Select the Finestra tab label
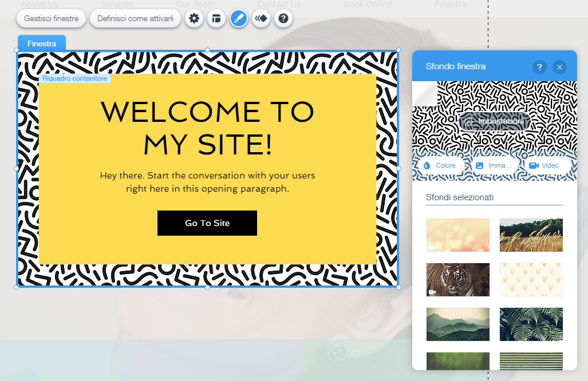Viewport: 588px width, 381px height. coord(42,43)
